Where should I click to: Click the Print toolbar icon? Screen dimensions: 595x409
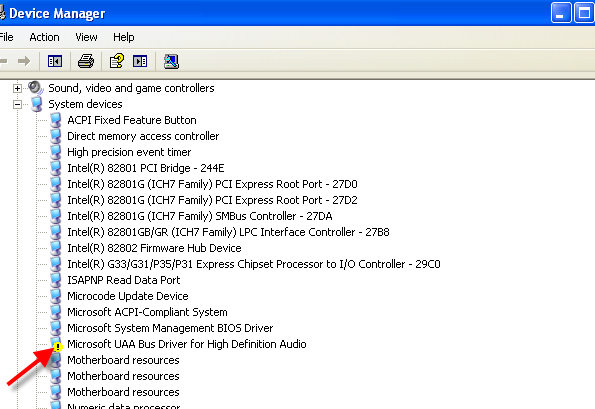click(x=86, y=61)
